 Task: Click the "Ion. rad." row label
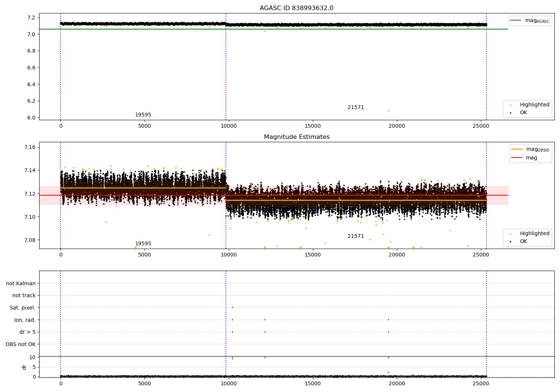pos(25,320)
